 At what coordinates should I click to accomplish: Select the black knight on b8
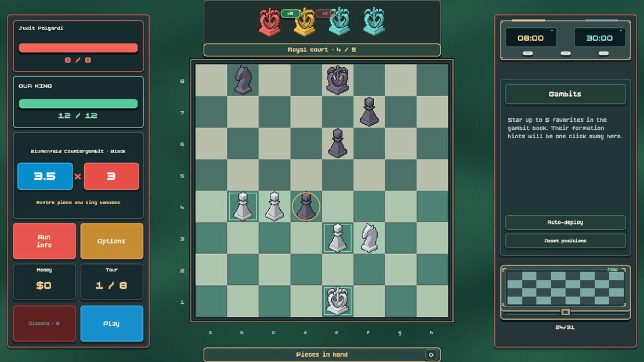[x=243, y=80]
